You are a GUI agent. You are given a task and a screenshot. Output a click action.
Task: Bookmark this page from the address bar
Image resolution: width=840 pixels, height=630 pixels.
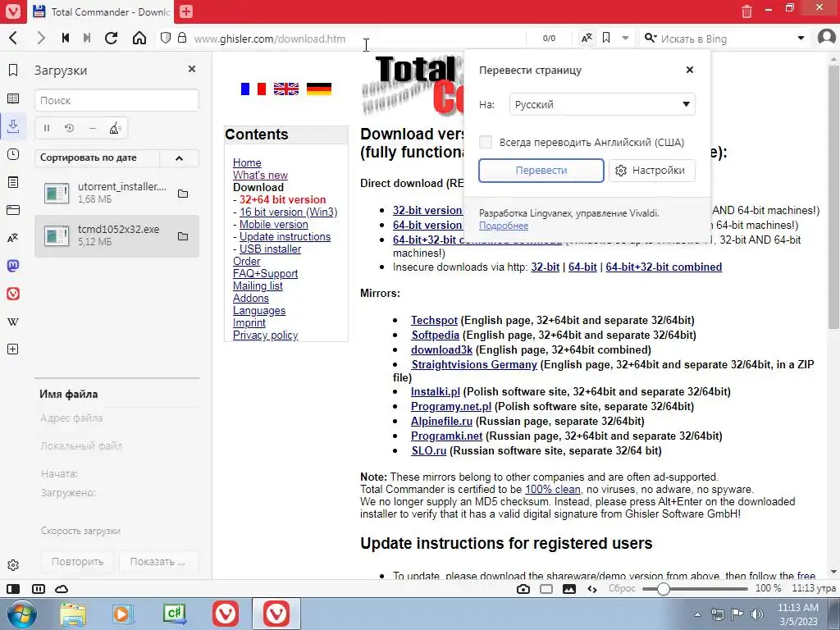click(606, 38)
